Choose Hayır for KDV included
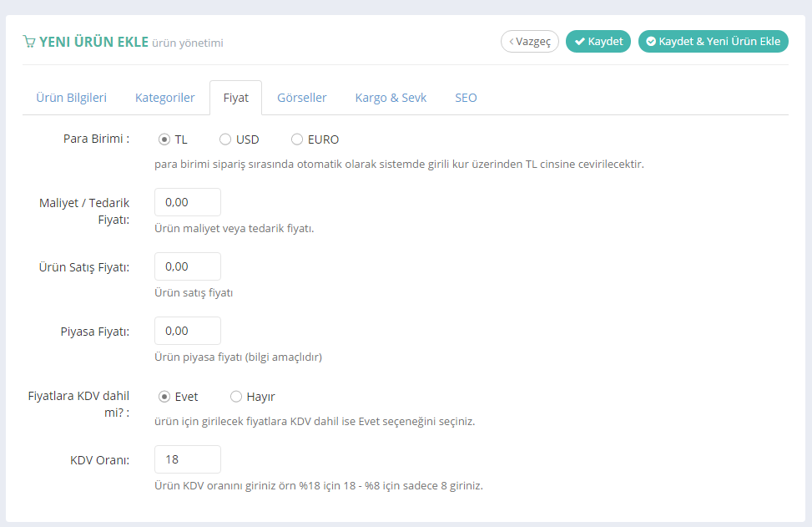The width and height of the screenshot is (812, 527). 236,397
